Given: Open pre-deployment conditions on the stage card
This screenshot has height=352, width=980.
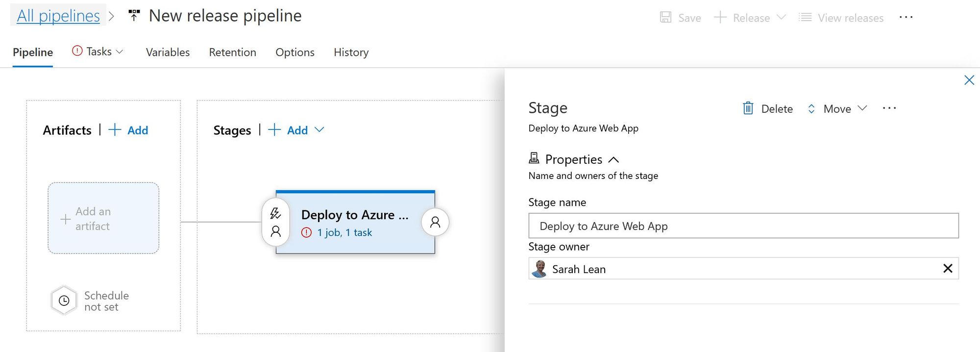Looking at the screenshot, I should coord(275,222).
